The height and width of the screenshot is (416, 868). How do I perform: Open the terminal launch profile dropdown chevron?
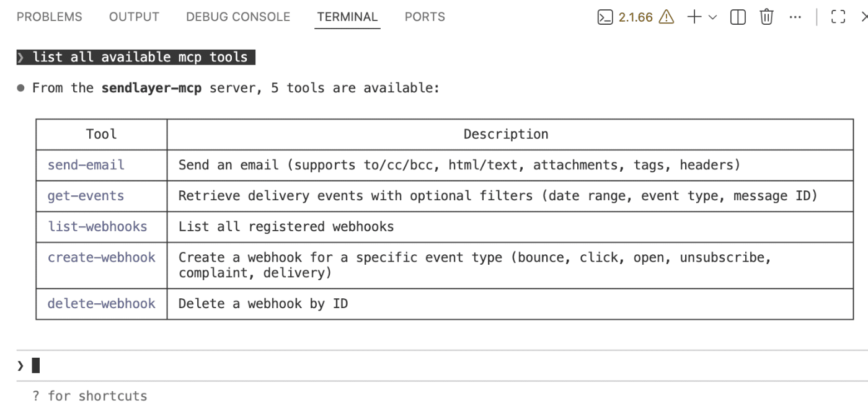tap(712, 18)
